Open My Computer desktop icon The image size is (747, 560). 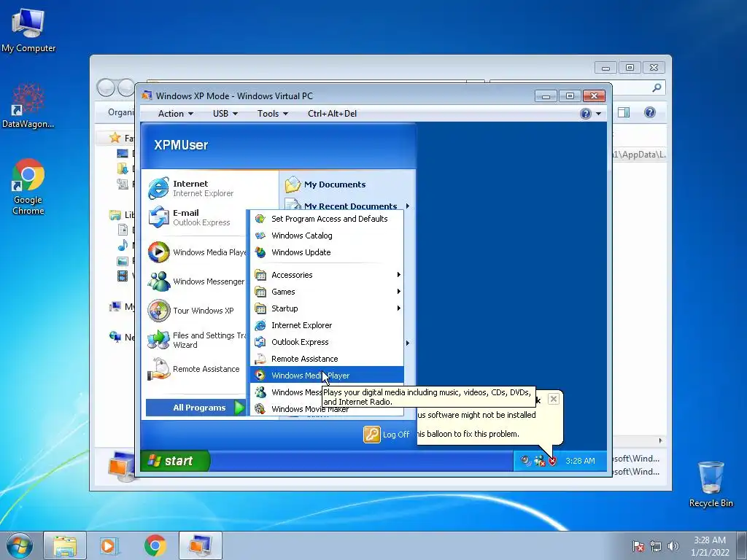(x=28, y=31)
